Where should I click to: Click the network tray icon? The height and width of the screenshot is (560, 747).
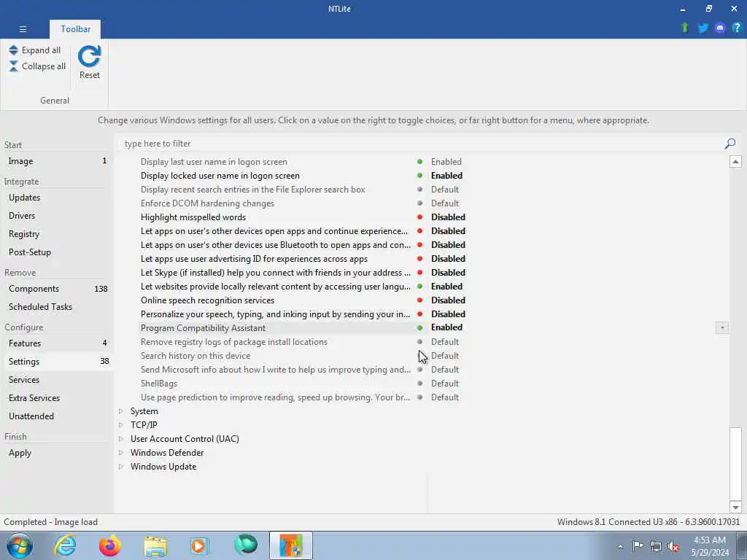click(656, 546)
